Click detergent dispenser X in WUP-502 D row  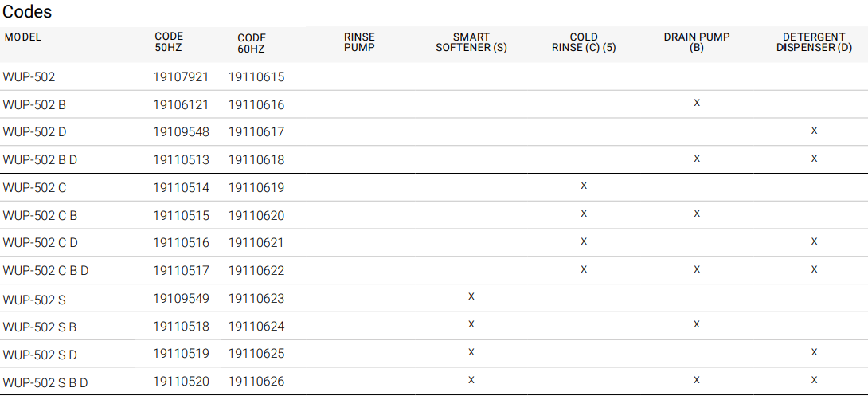pyautogui.click(x=814, y=131)
